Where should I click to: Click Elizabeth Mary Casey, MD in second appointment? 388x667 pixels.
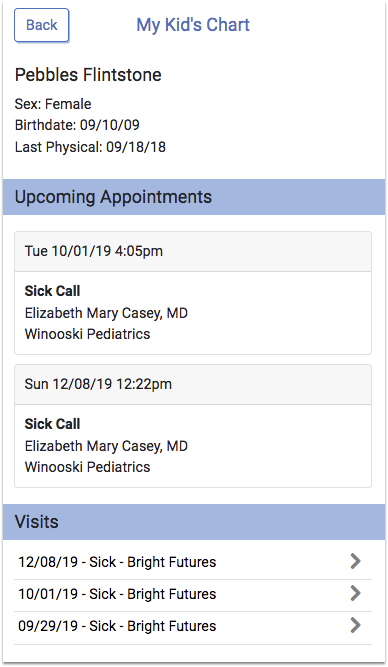pyautogui.click(x=106, y=446)
